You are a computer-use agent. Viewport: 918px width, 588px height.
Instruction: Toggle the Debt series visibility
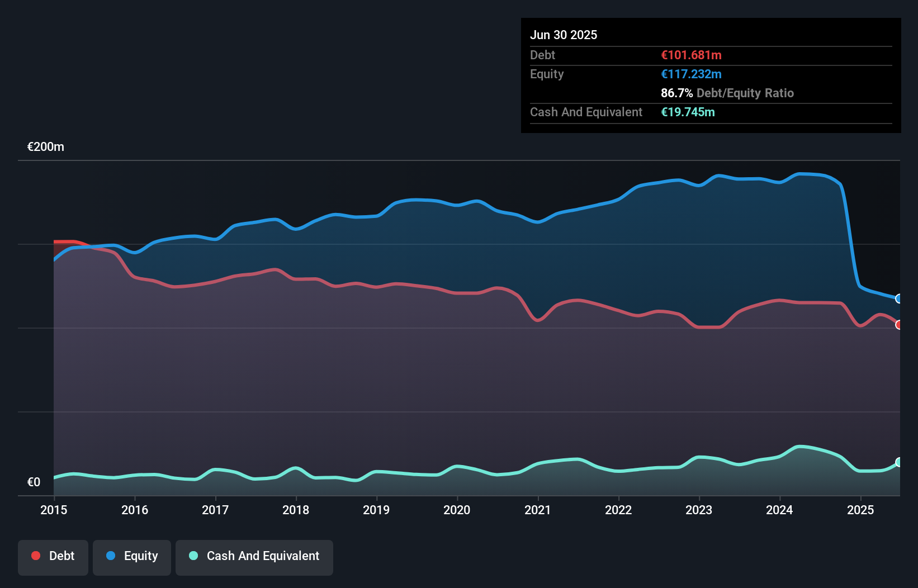(53, 556)
